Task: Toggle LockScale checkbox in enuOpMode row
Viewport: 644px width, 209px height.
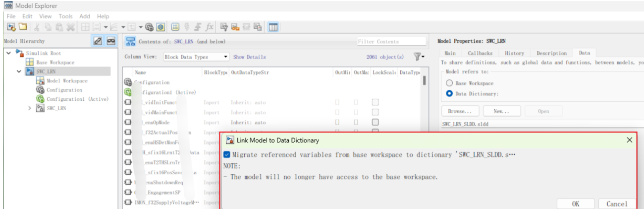Action: click(x=376, y=122)
